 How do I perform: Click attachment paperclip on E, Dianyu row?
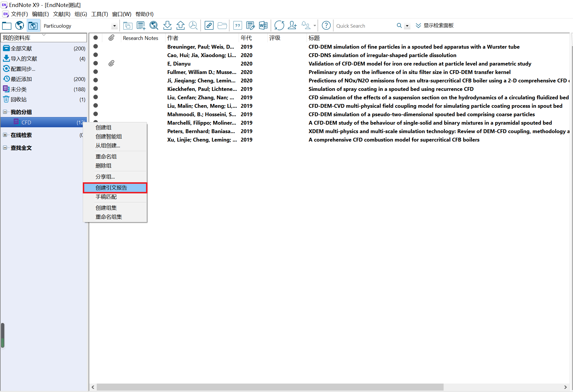111,63
